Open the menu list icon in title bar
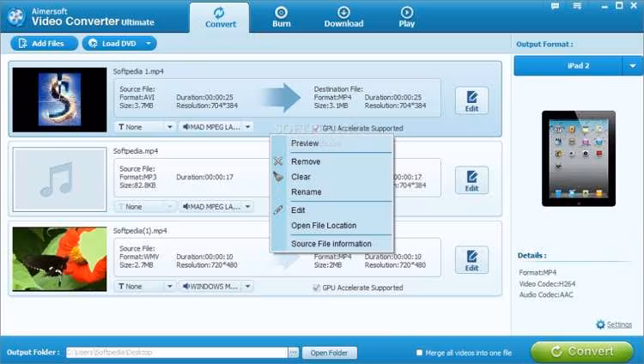 click(577, 6)
